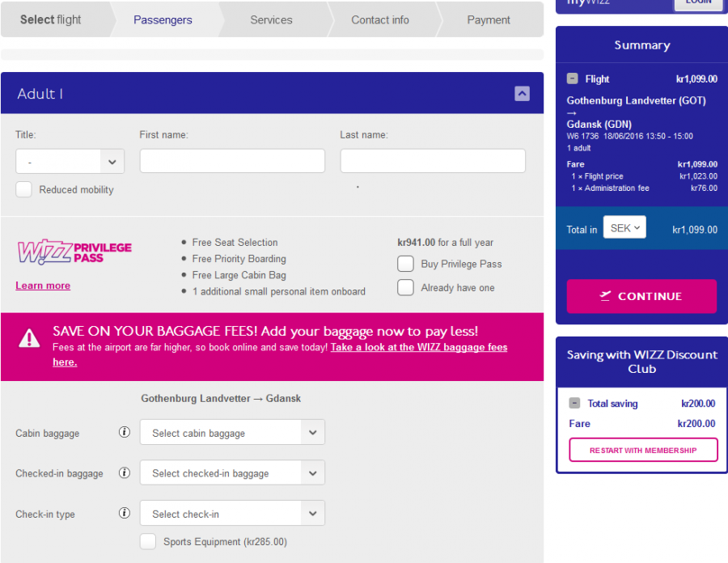Image resolution: width=728 pixels, height=563 pixels.
Task: Click the Check-in type info icon
Action: click(x=124, y=513)
